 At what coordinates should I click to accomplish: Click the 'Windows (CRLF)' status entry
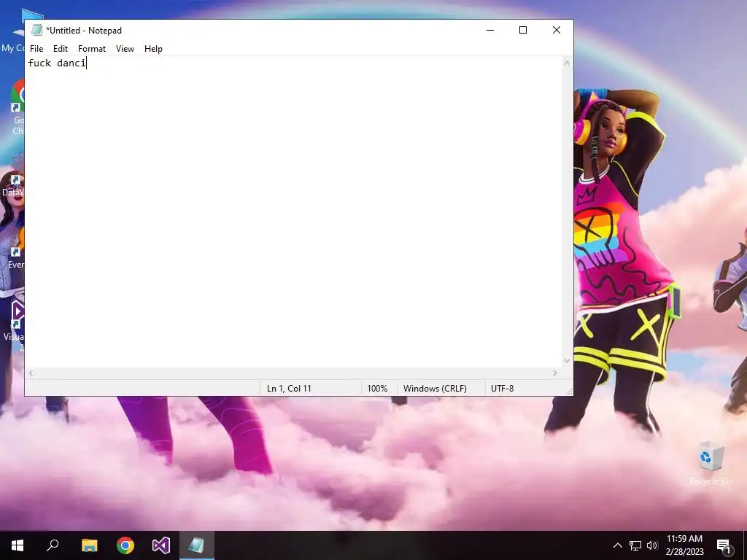pyautogui.click(x=435, y=389)
